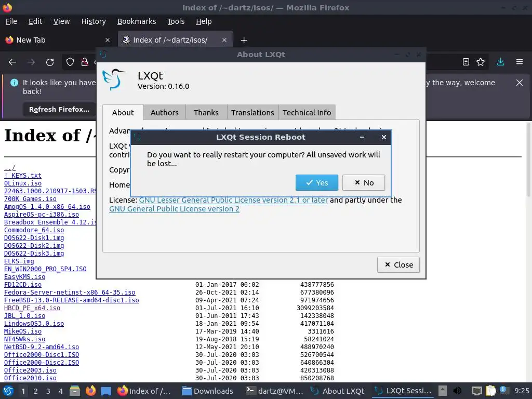Click Fedora-Server-netinst-x86_64-35.iso link
The width and height of the screenshot is (532, 399).
click(x=70, y=292)
